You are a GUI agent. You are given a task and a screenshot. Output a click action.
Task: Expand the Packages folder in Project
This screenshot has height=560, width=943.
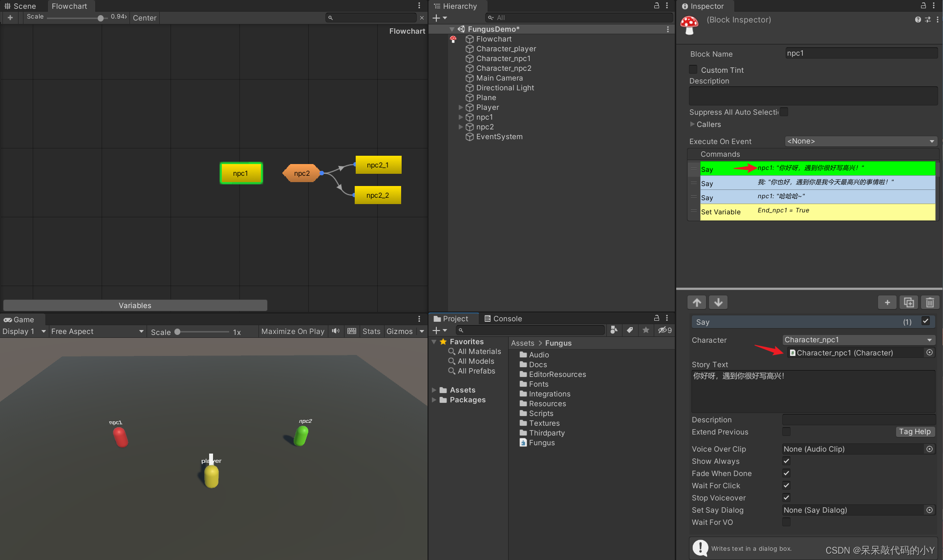click(434, 400)
